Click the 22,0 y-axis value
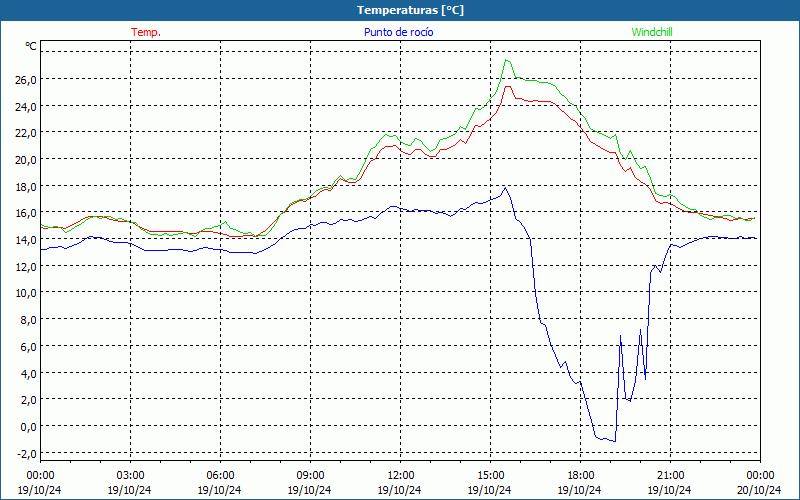Screen dimensions: 800x500 tap(27, 133)
